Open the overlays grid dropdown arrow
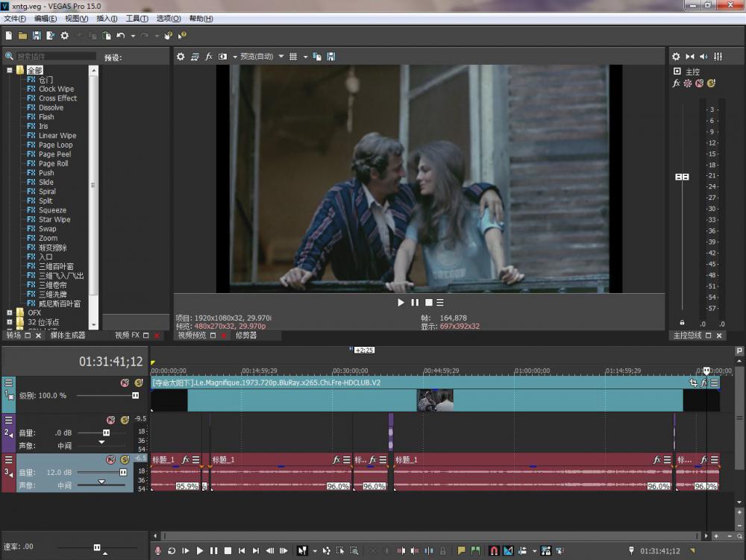The width and height of the screenshot is (746, 560). pyautogui.click(x=305, y=57)
